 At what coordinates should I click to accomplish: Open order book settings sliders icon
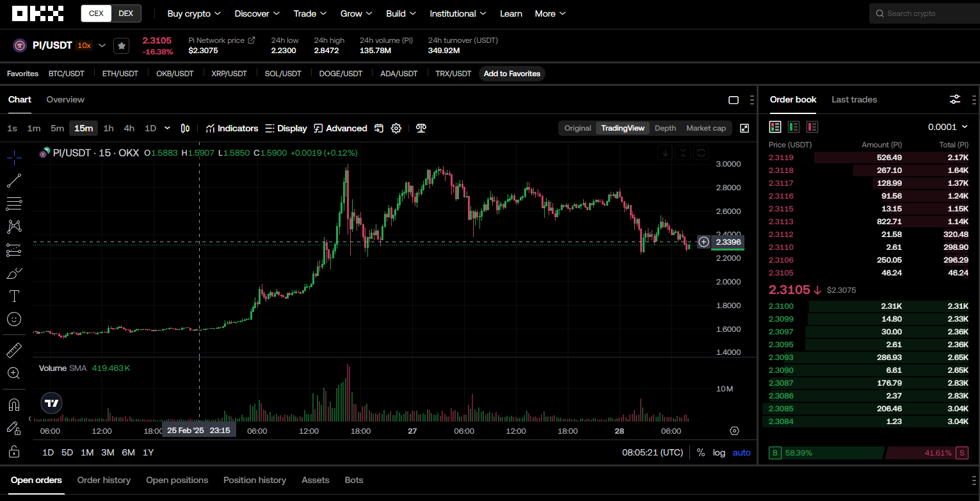tap(955, 99)
